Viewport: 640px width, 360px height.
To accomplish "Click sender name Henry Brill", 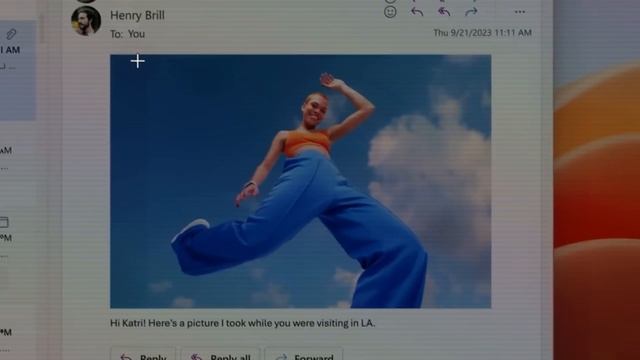I will pos(137,16).
